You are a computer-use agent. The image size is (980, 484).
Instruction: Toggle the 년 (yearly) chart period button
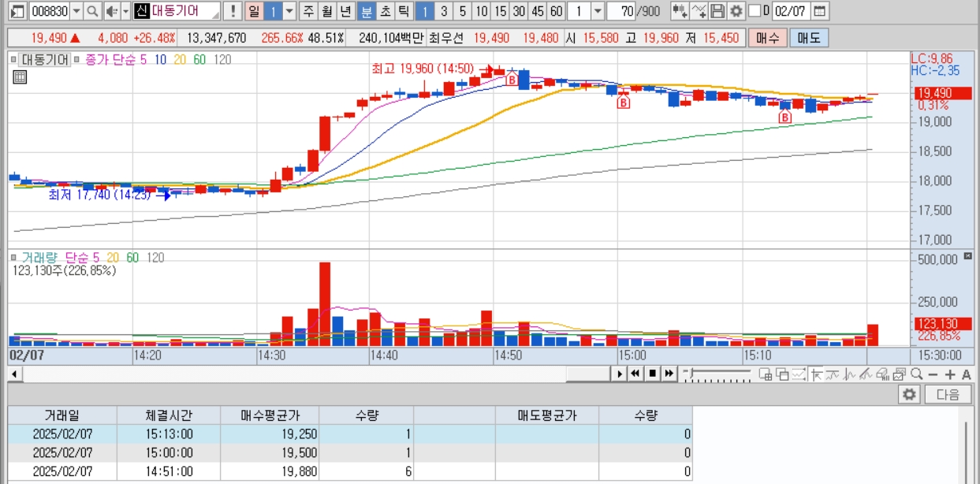346,11
